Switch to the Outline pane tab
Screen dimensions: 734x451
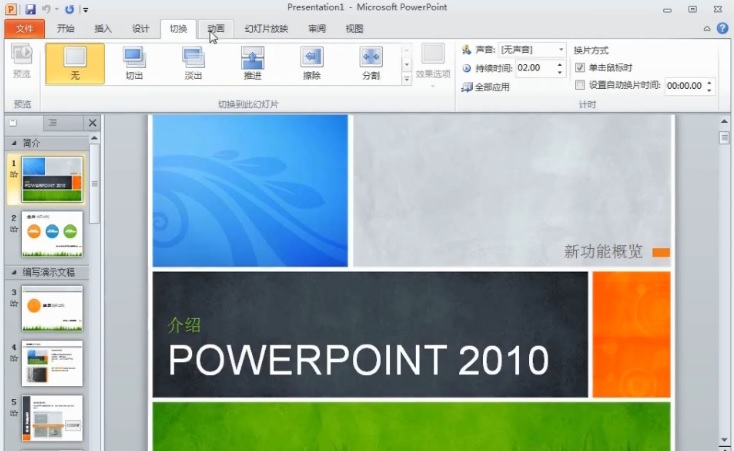click(52, 123)
